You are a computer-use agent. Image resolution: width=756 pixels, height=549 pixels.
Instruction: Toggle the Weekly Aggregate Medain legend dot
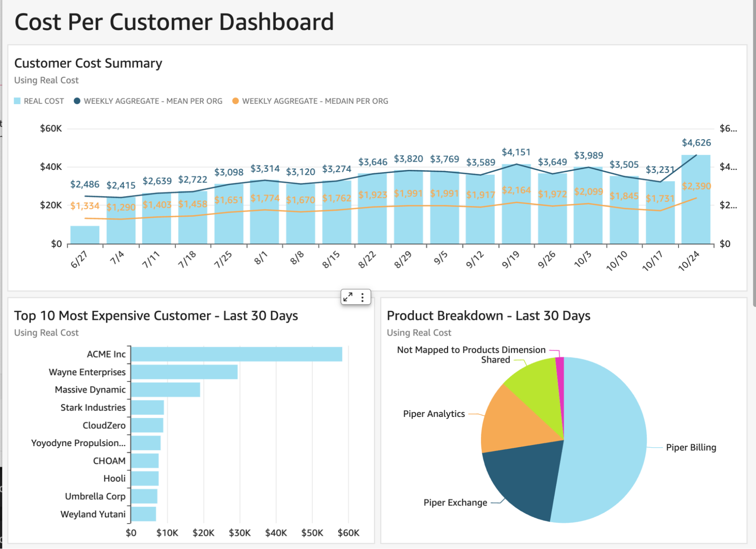(235, 101)
